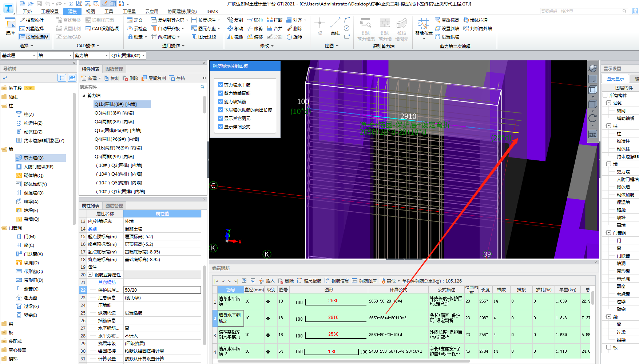Click 插入 in rebar editor toolbar
This screenshot has width=639, height=364.
267,281
